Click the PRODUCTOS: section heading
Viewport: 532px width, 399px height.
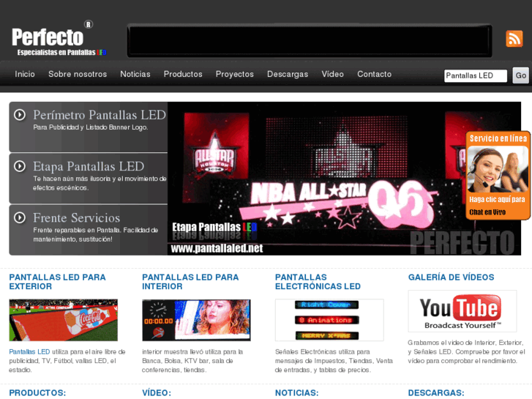point(37,393)
